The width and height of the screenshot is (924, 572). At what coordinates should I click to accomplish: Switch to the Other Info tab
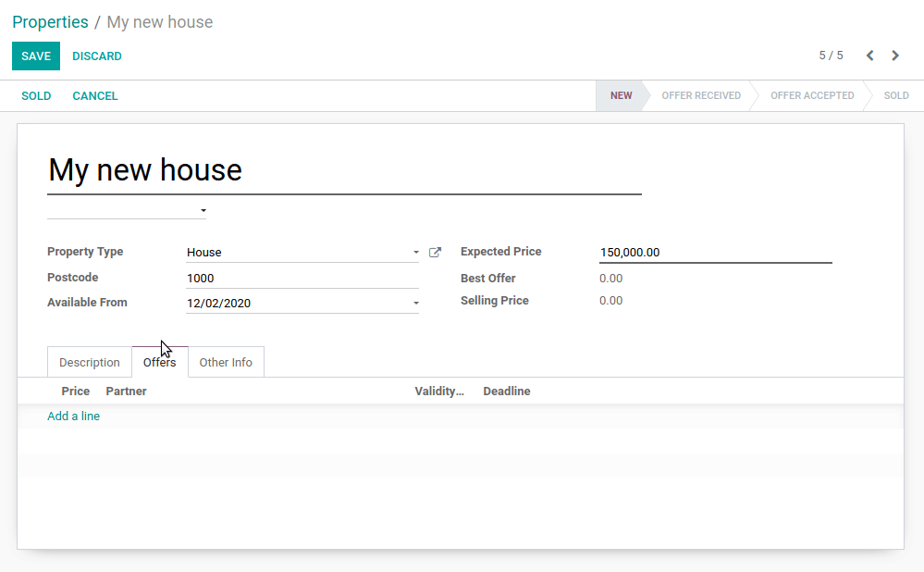tap(226, 362)
